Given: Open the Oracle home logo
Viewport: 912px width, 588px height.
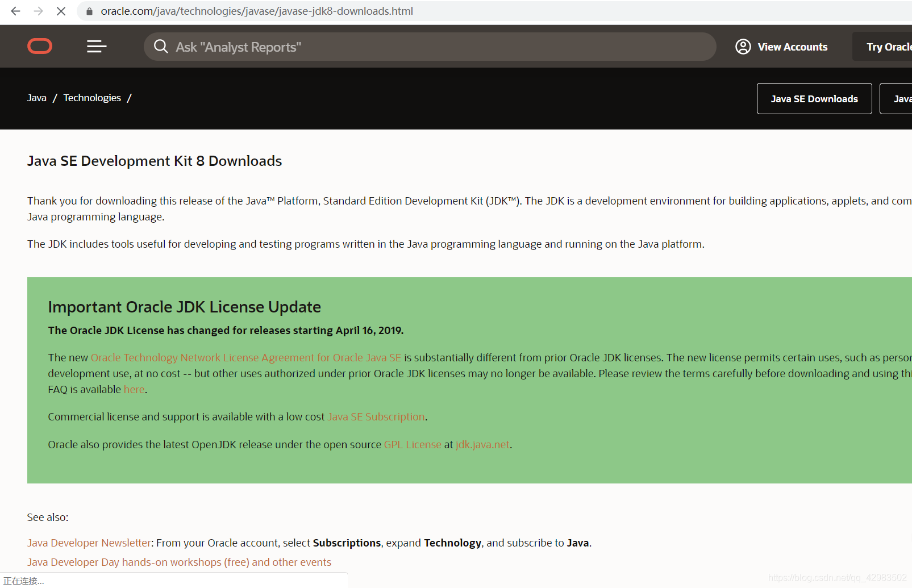Looking at the screenshot, I should [40, 47].
